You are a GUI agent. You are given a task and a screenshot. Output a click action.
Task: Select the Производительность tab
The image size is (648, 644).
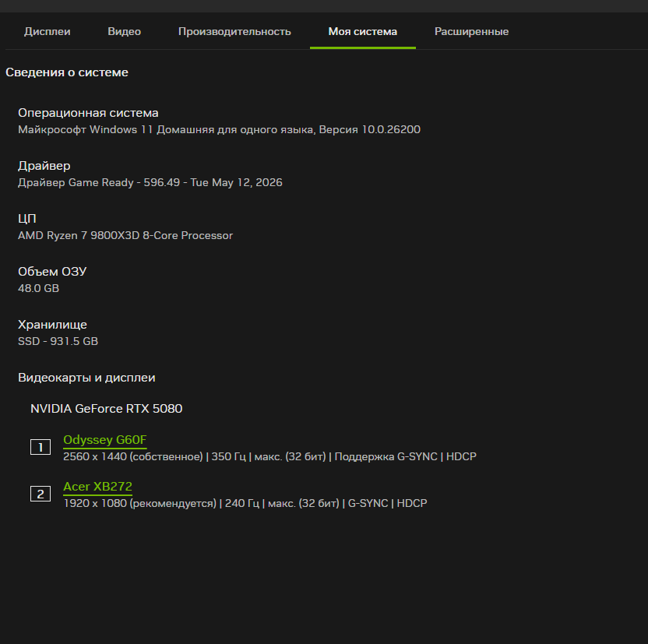234,31
